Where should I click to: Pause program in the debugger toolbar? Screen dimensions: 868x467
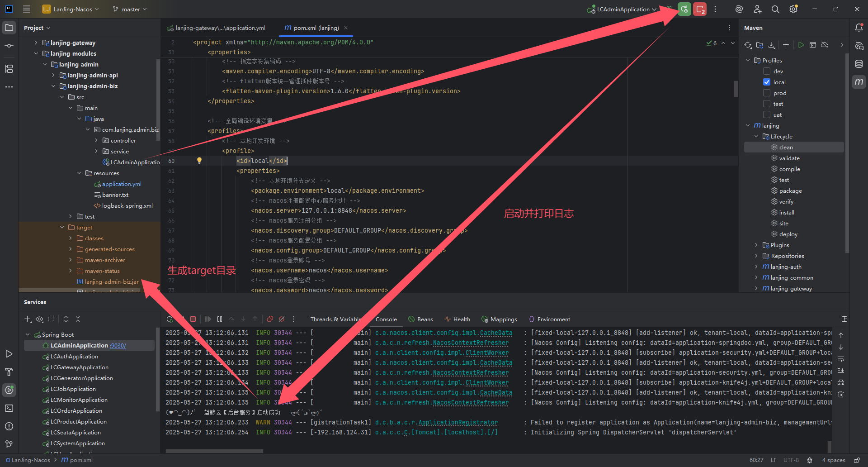tap(220, 319)
